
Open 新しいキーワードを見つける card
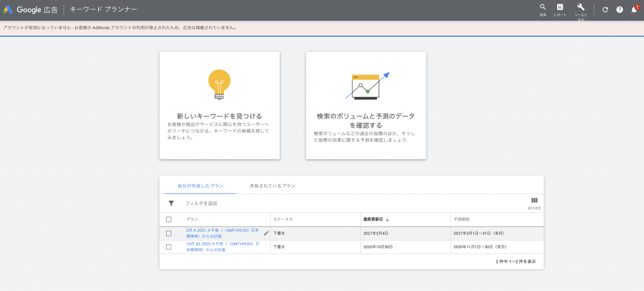219,105
